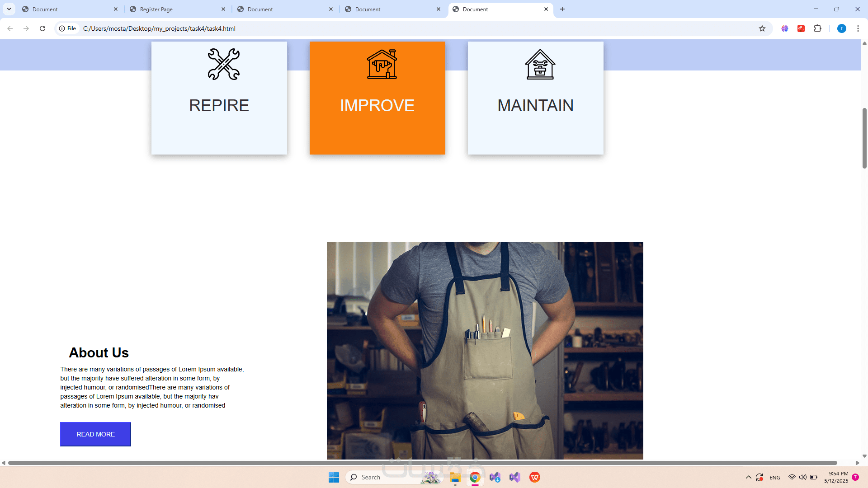The width and height of the screenshot is (868, 488).
Task: Open the Chrome three-dot menu
Action: [858, 28]
